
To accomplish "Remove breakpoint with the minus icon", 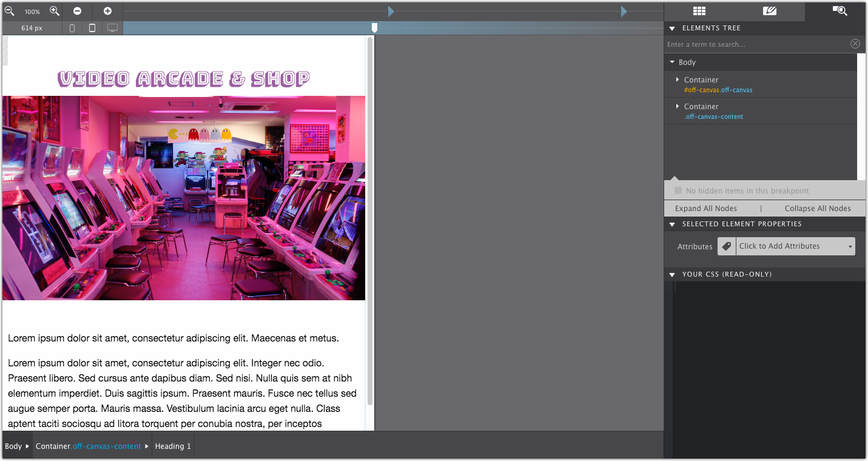I will (77, 11).
